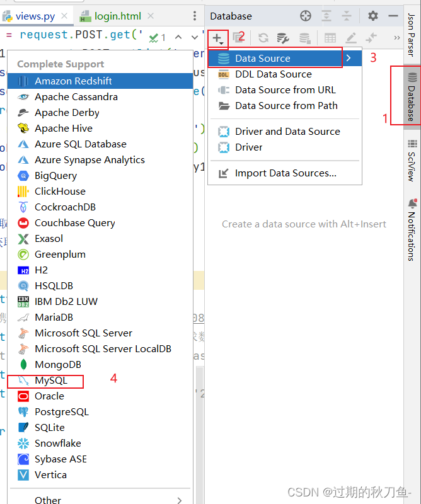Viewport: 421px width, 504px height.
Task: Select MariaDB data source
Action: (100, 318)
